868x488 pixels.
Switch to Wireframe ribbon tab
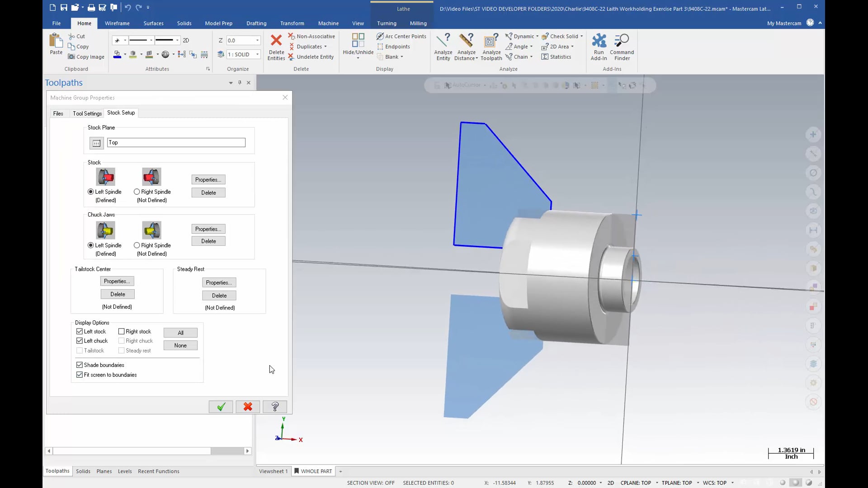click(117, 23)
